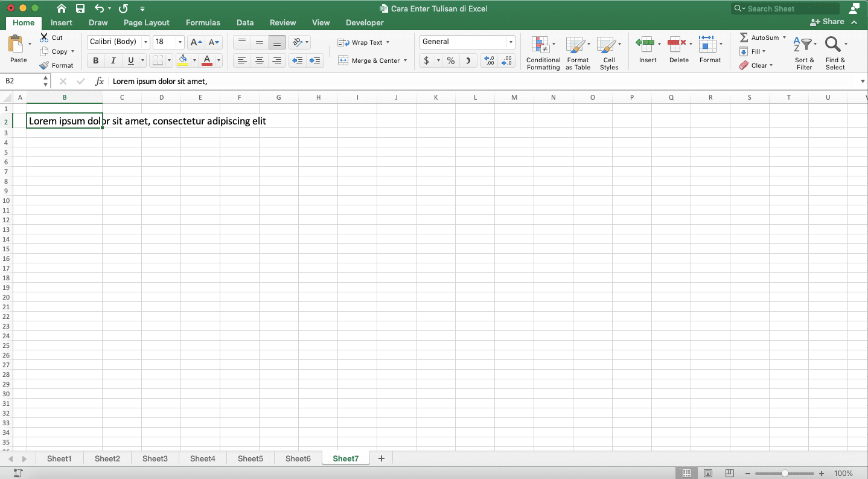Add a new sheet with plus button
This screenshot has height=479, width=868.
coord(381,458)
